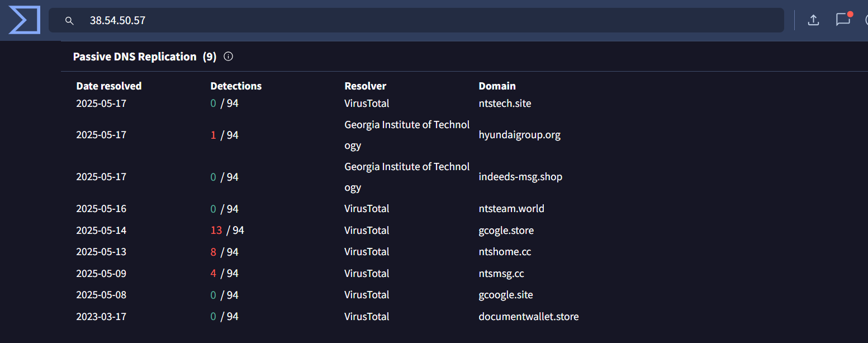Open the file upload icon
This screenshot has height=343, width=868.
click(x=813, y=20)
